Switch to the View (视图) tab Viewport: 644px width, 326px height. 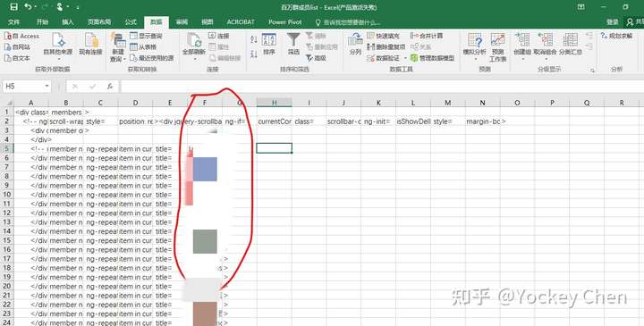point(208,22)
